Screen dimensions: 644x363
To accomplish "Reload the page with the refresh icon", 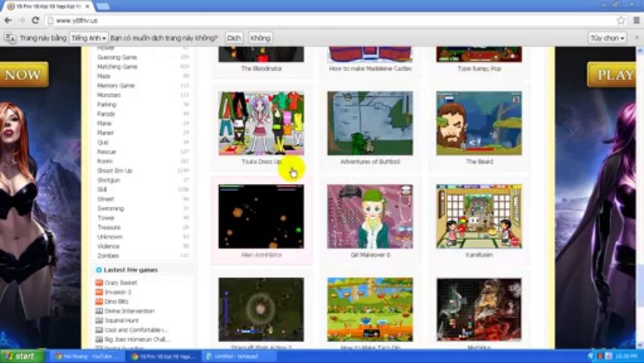I will tap(35, 21).
